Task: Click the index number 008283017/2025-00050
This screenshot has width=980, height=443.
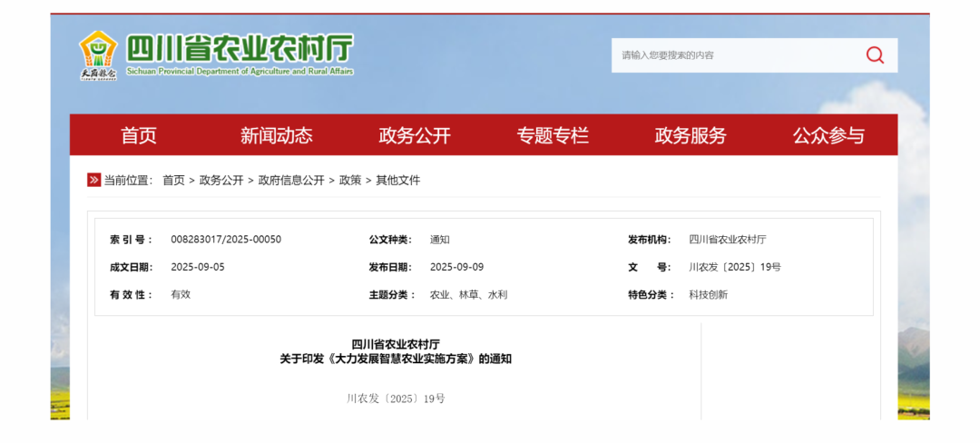Action: (226, 240)
